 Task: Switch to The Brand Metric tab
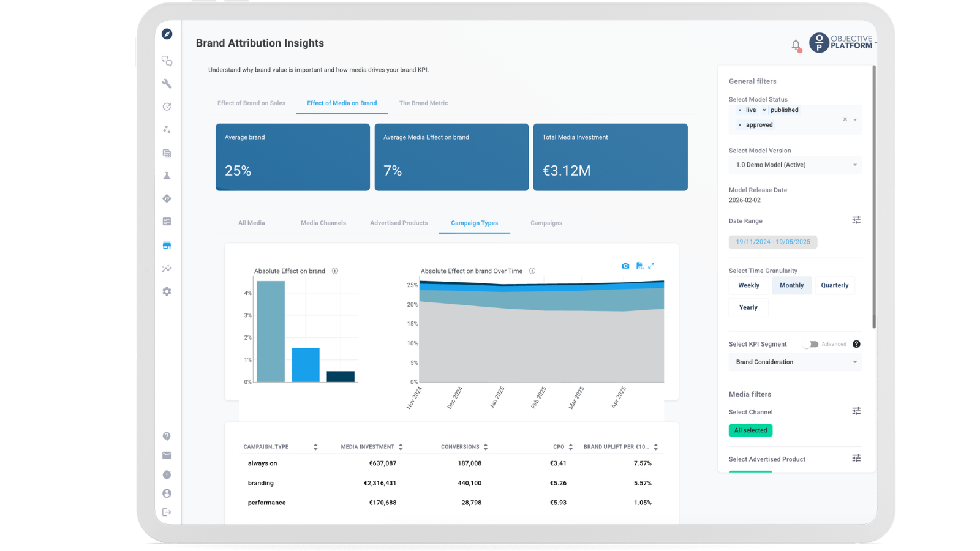pos(423,103)
